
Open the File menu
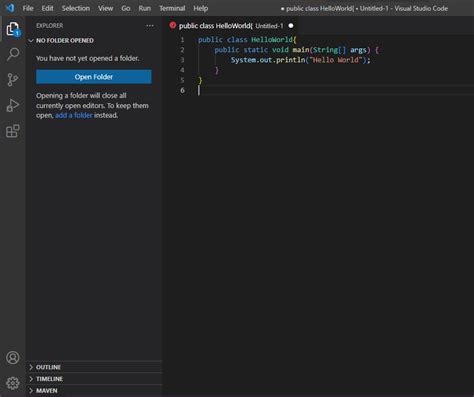click(x=28, y=8)
